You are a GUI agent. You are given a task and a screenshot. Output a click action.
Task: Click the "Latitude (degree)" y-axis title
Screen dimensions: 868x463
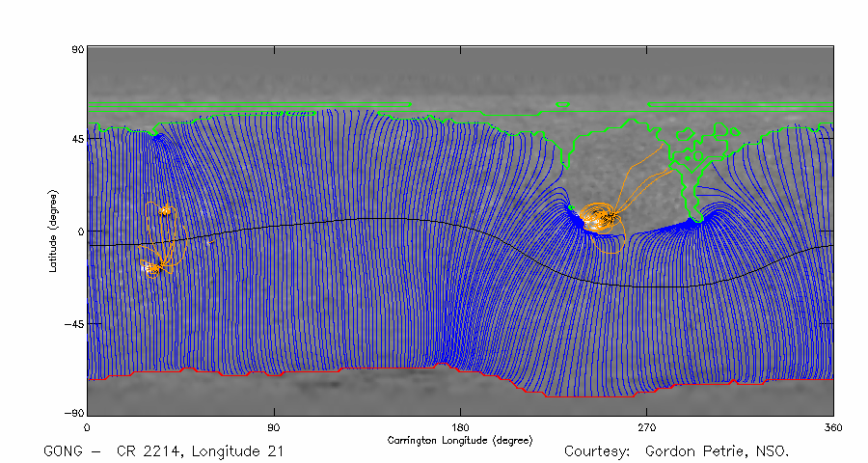pyautogui.click(x=54, y=230)
